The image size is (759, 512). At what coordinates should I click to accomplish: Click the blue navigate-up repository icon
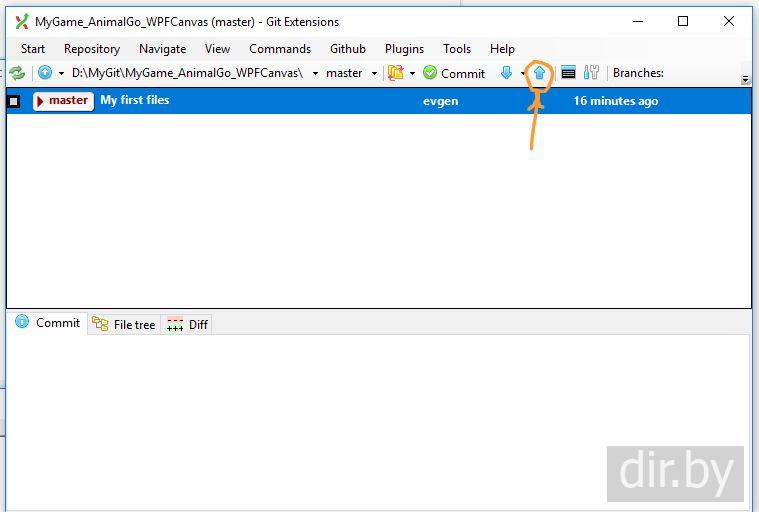point(45,73)
